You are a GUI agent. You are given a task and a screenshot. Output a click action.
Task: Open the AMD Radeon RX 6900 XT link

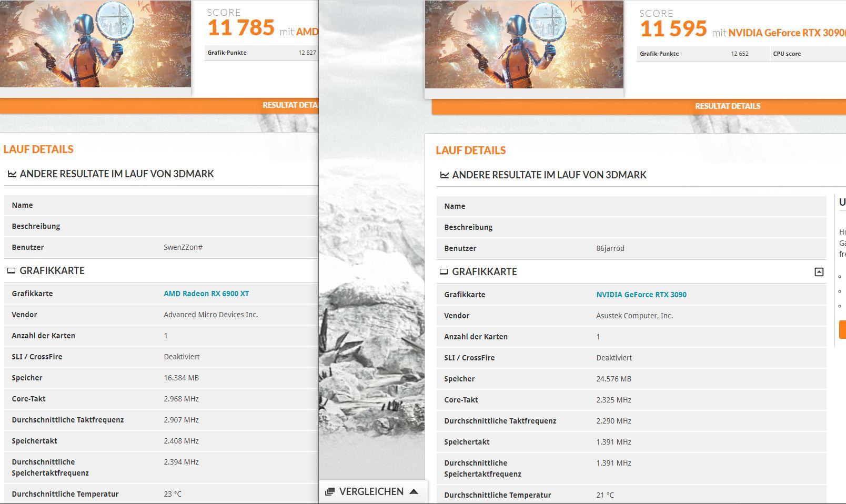[x=206, y=294]
